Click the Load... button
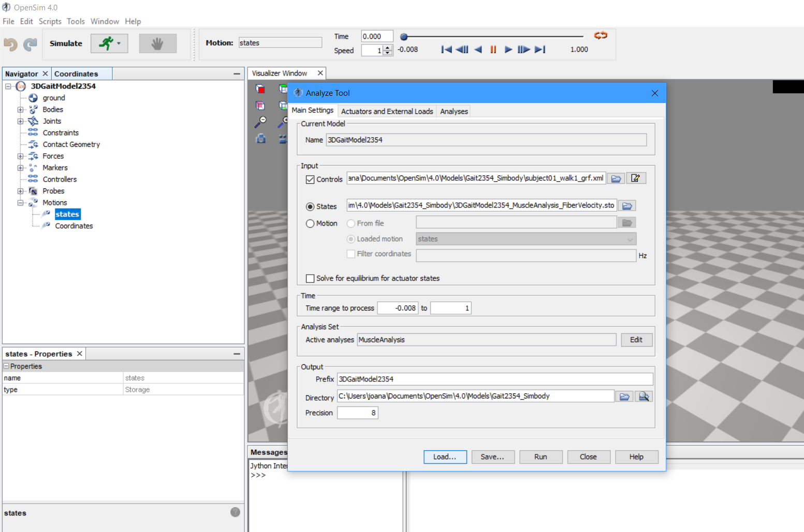This screenshot has width=804, height=532. pos(445,457)
